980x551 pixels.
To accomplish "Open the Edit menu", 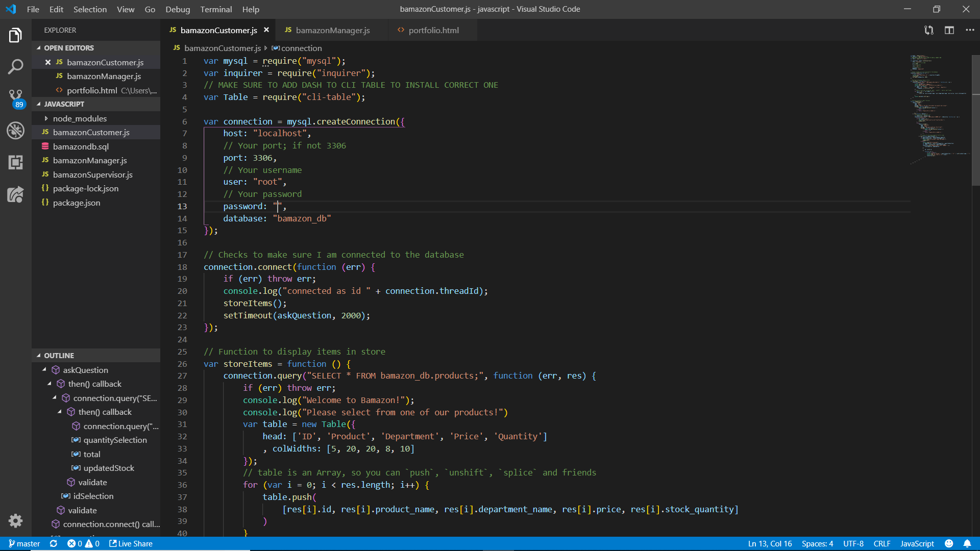I will (56, 9).
